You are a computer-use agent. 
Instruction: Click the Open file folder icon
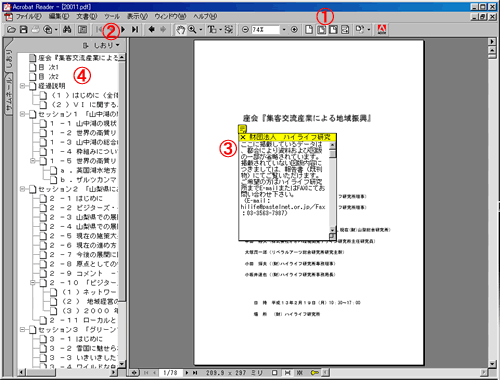click(11, 30)
